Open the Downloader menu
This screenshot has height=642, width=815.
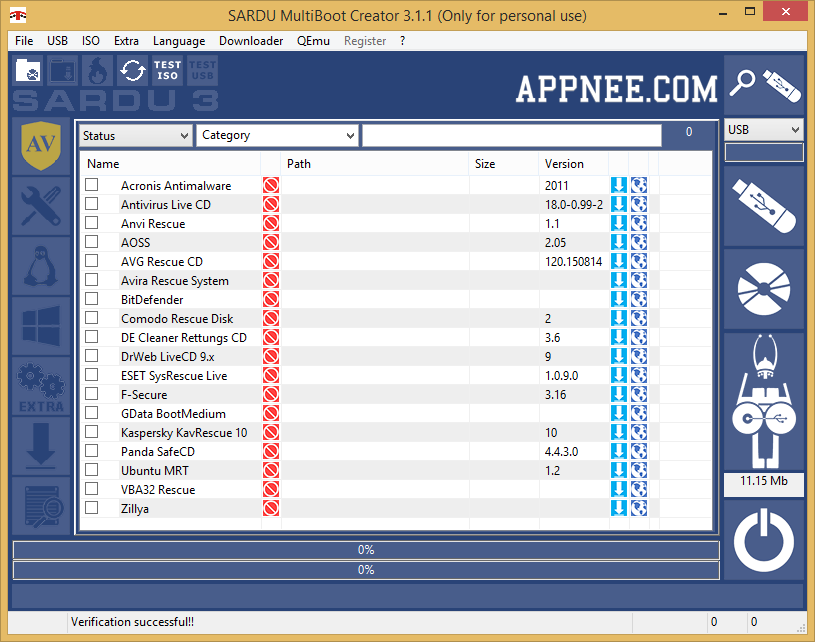251,41
